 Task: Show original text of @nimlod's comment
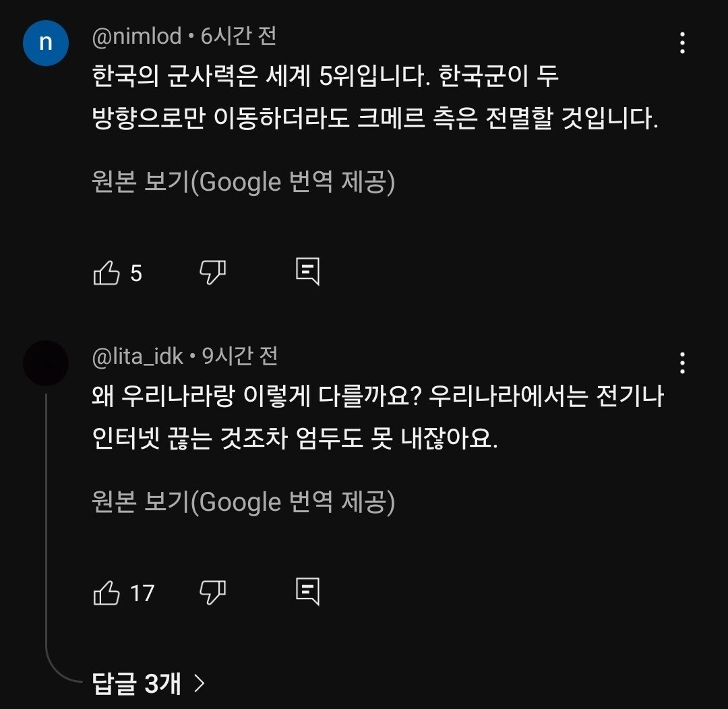243,182
